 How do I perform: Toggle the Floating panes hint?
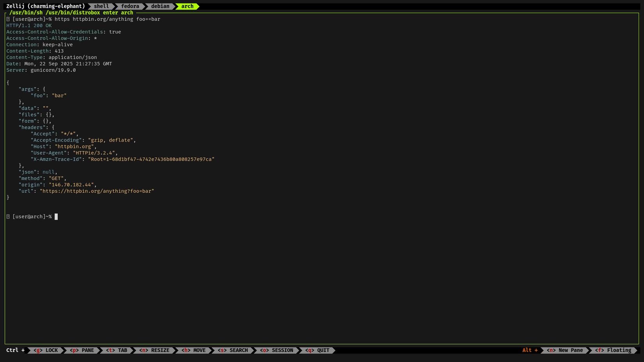613,350
